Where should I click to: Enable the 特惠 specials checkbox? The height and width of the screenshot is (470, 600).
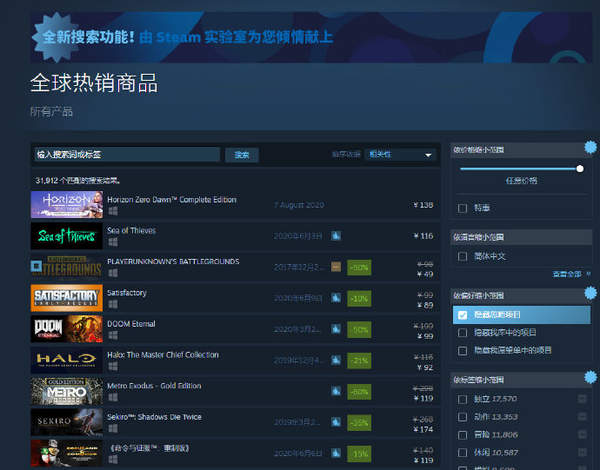[462, 208]
